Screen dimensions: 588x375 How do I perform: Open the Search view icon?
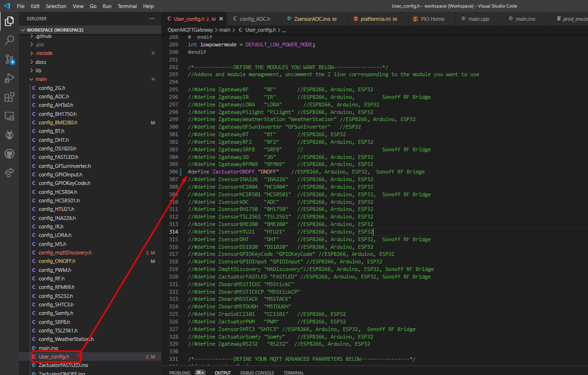(x=9, y=40)
